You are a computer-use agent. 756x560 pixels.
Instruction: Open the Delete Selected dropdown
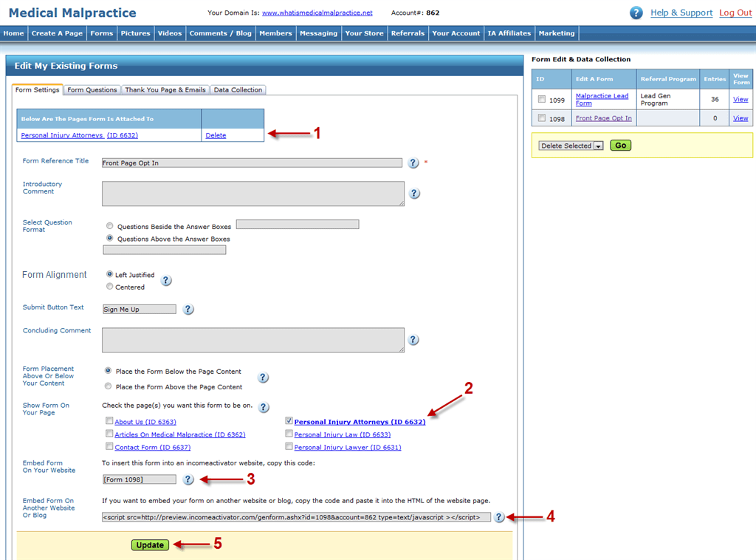[571, 146]
